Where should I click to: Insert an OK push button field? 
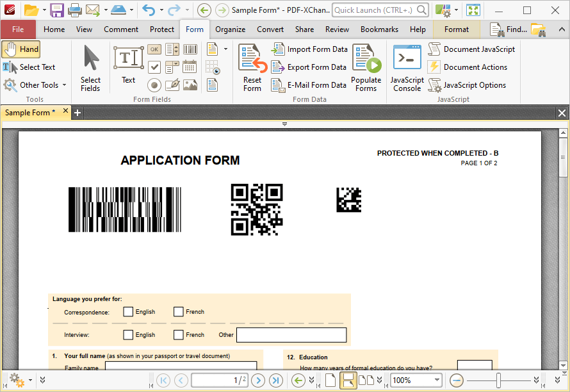[154, 49]
